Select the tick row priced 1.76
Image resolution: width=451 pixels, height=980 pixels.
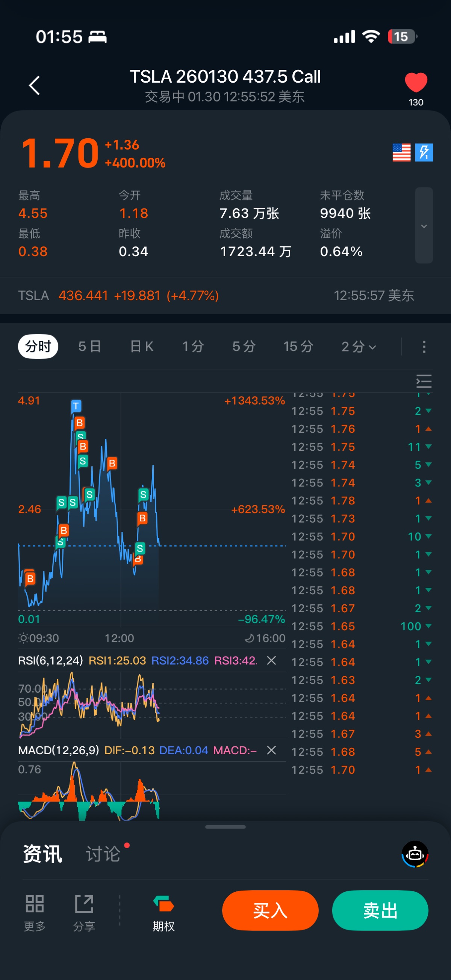(362, 429)
